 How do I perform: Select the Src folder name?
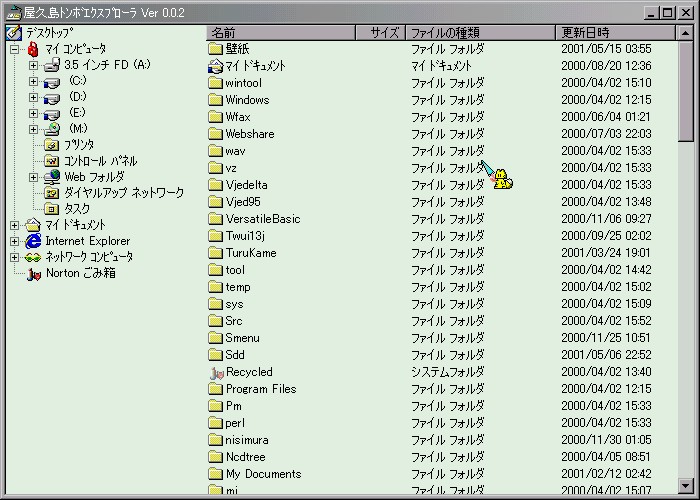point(234,321)
